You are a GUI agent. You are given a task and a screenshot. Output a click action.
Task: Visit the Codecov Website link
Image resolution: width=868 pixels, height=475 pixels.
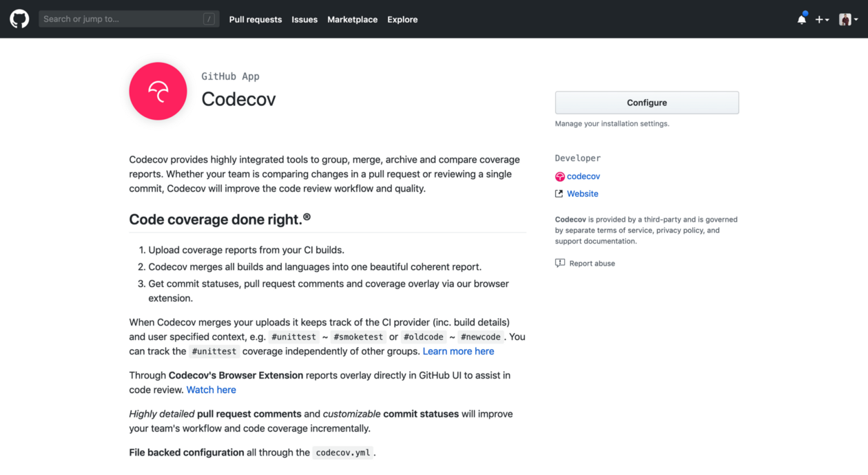click(x=582, y=193)
